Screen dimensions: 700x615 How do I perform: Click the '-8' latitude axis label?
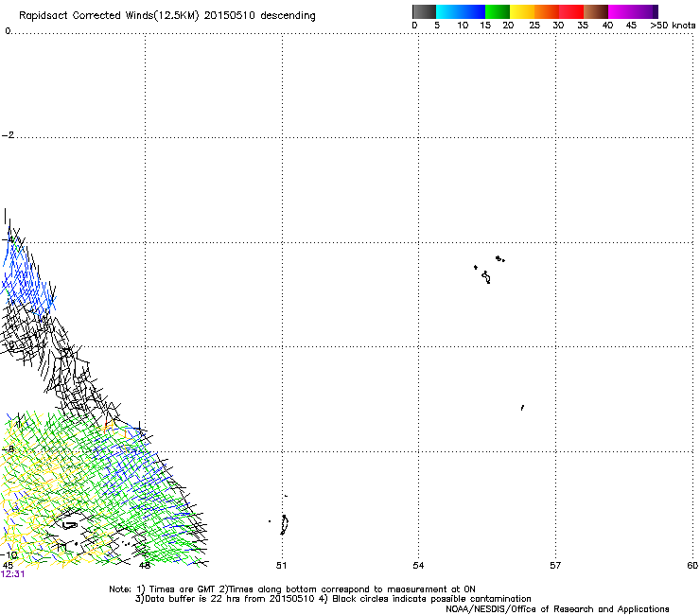[x=9, y=449]
